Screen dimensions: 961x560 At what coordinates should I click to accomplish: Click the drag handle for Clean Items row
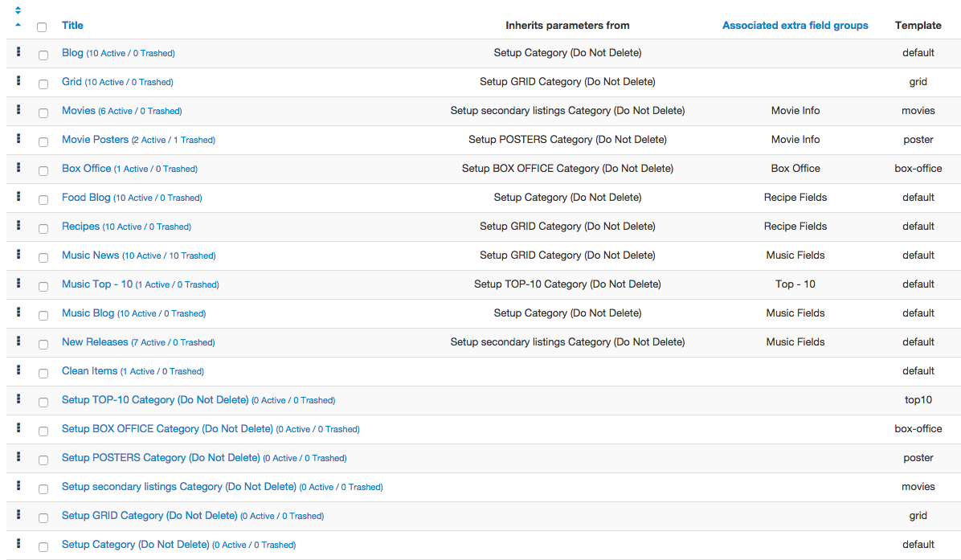tap(18, 370)
